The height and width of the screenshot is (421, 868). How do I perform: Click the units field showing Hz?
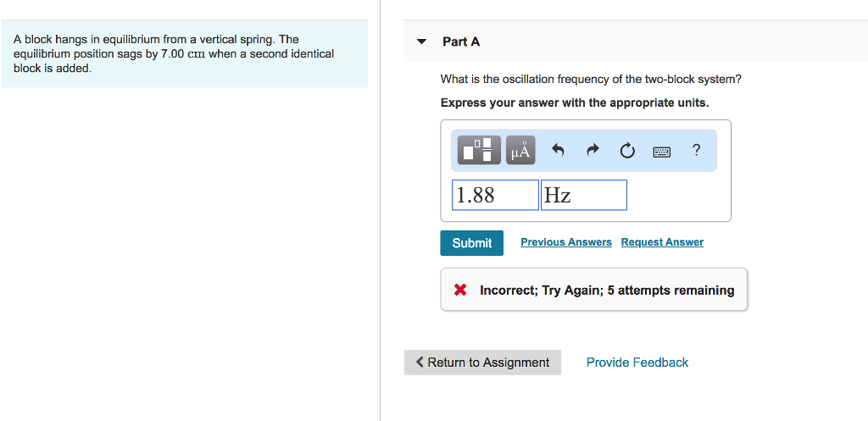(x=583, y=196)
